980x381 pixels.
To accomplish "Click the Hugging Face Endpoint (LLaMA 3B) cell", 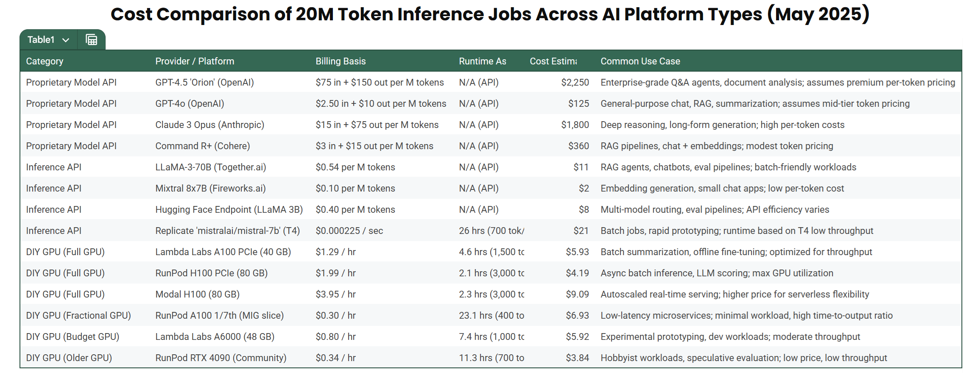I will click(x=229, y=209).
